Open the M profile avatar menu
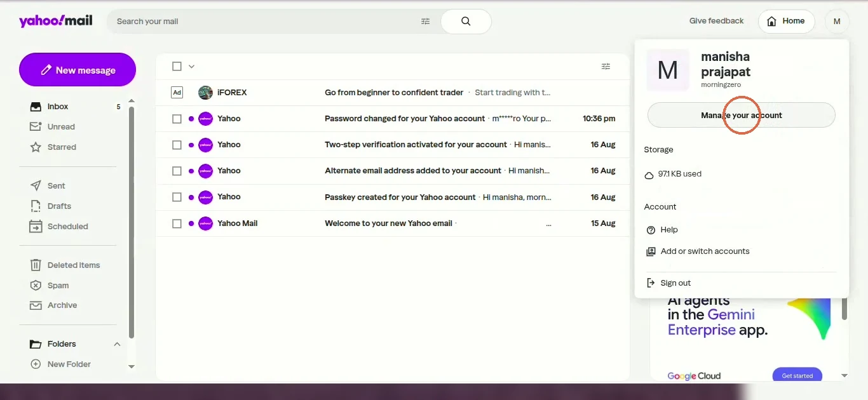The image size is (868, 400). [837, 22]
